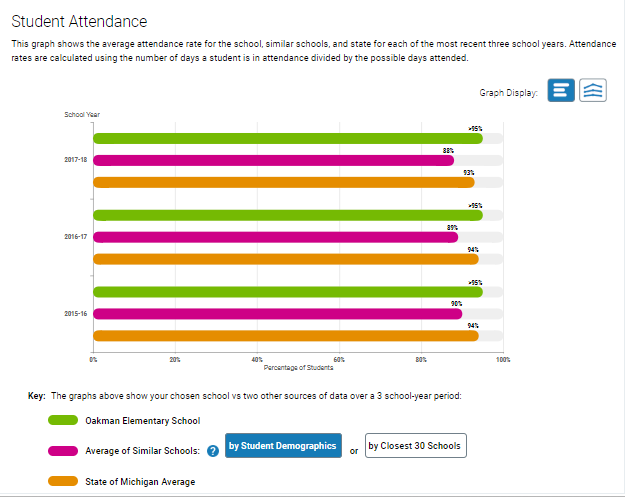Select by Student Demographics comparison

click(x=283, y=446)
